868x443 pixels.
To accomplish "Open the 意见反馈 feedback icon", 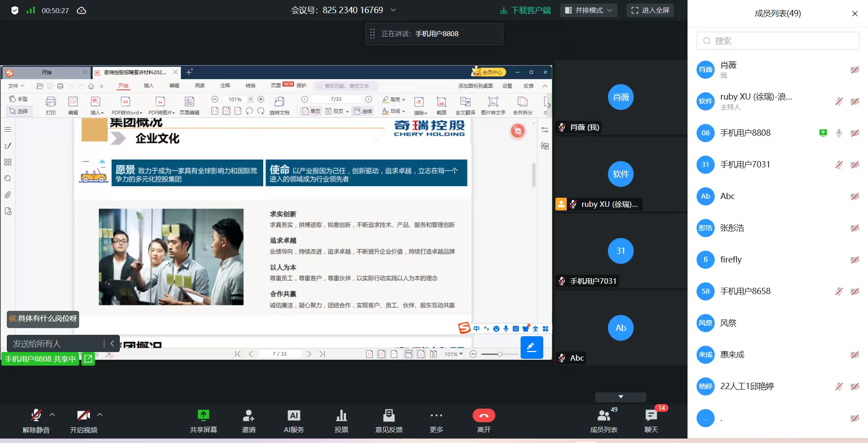I will [x=389, y=415].
